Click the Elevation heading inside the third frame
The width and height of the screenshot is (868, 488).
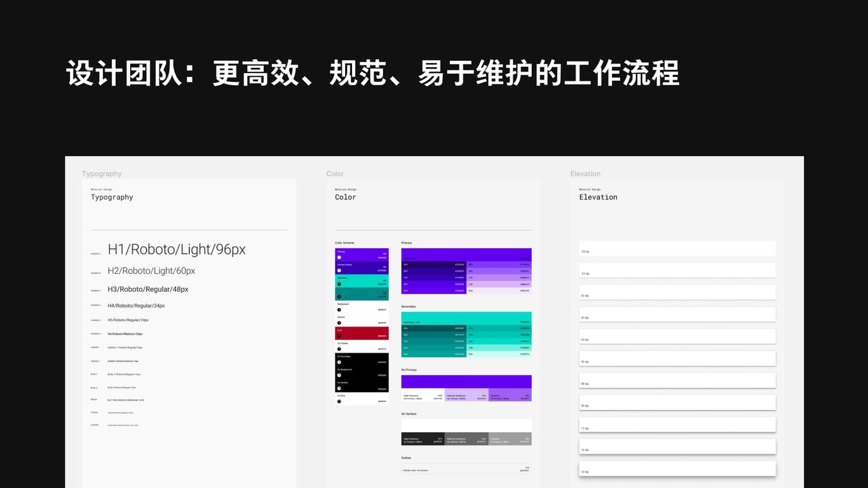click(598, 197)
